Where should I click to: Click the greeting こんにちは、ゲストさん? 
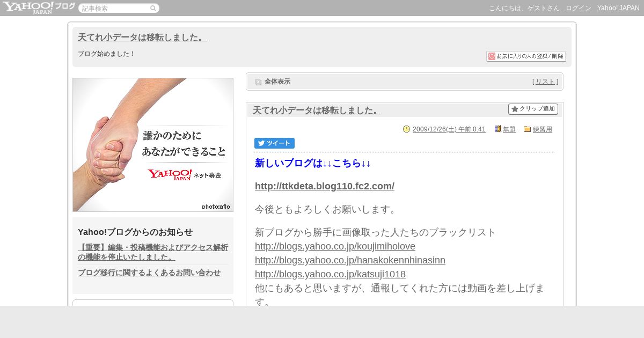click(524, 8)
